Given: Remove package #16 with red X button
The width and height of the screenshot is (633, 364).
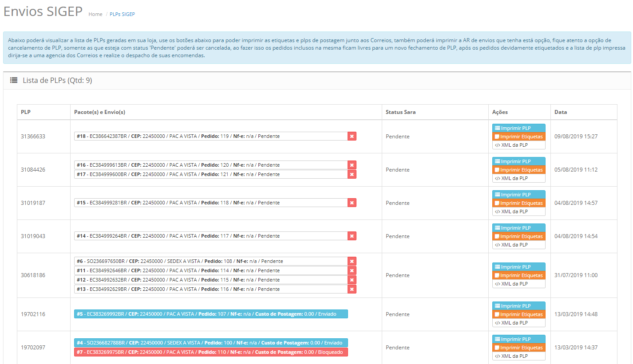Looking at the screenshot, I should tap(352, 165).
